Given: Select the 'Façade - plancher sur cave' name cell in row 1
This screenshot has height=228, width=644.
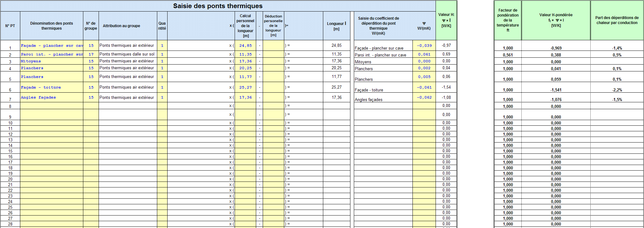Looking at the screenshot, I should coord(52,46).
